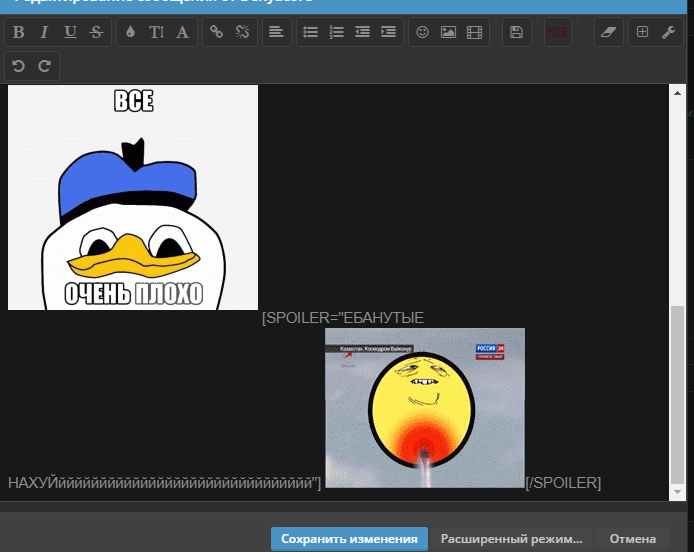The height and width of the screenshot is (552, 694).
Task: Toggle BB code mode with wrench icon
Action: [x=668, y=32]
